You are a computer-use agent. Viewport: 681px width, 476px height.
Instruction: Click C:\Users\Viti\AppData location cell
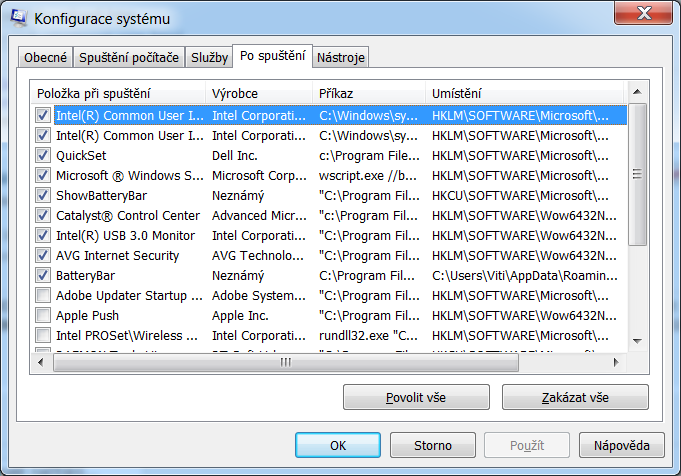tap(525, 275)
